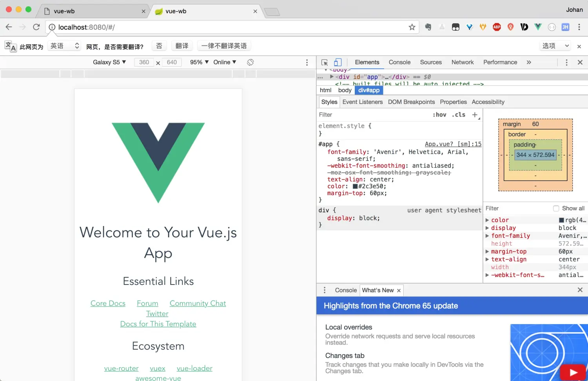
Task: Click the viewport width field showing 360
Action: [x=144, y=62]
